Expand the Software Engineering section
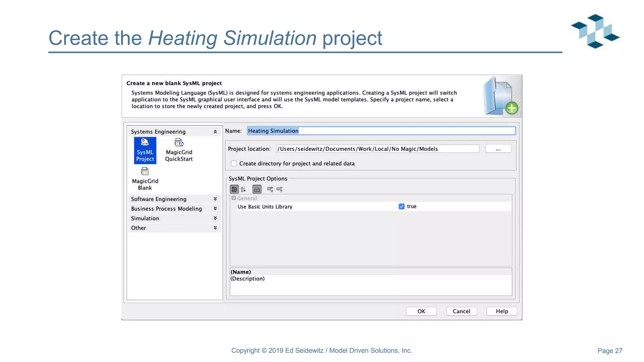The width and height of the screenshot is (644, 362). 215,199
